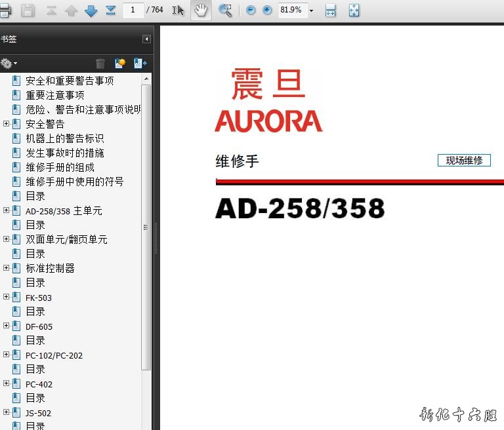Expand the DF-605 bookmark node
Screen dimensions: 504x430
click(7, 326)
